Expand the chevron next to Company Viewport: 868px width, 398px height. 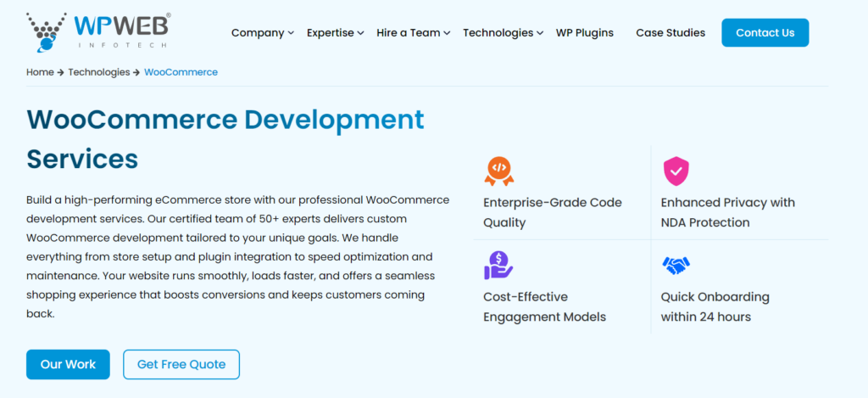[x=291, y=33]
